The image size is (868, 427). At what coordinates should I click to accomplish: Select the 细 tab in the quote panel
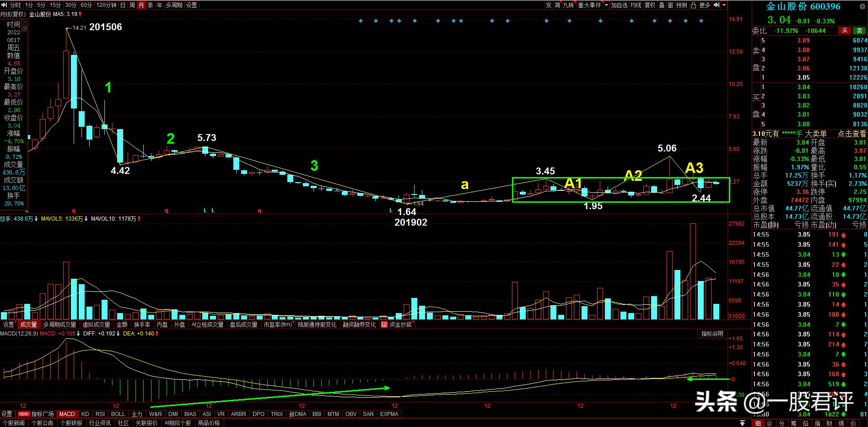point(758,423)
